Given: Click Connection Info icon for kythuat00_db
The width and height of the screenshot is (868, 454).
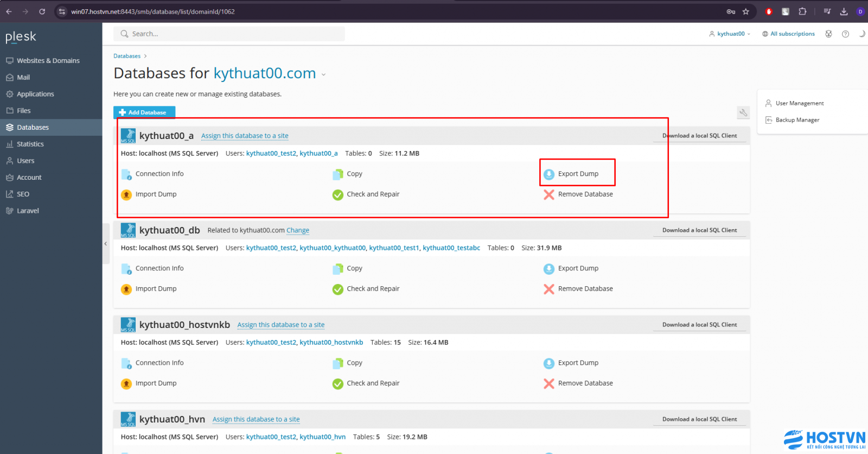Looking at the screenshot, I should [126, 269].
